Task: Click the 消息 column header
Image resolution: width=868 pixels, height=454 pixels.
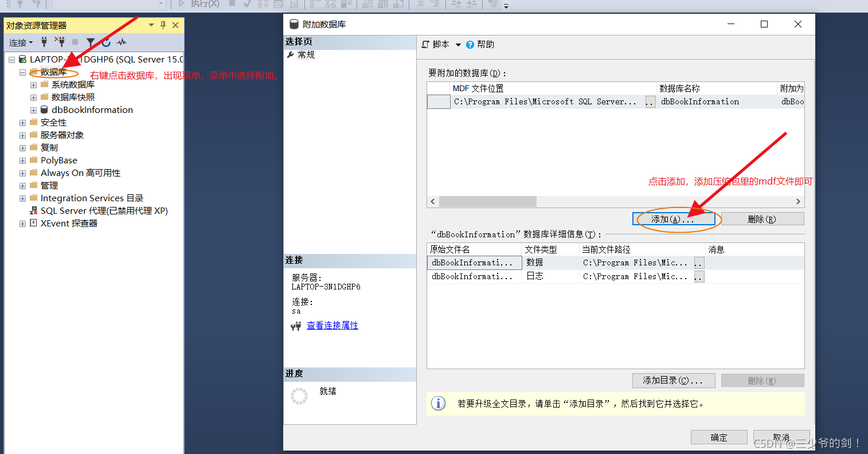Action: pyautogui.click(x=754, y=249)
